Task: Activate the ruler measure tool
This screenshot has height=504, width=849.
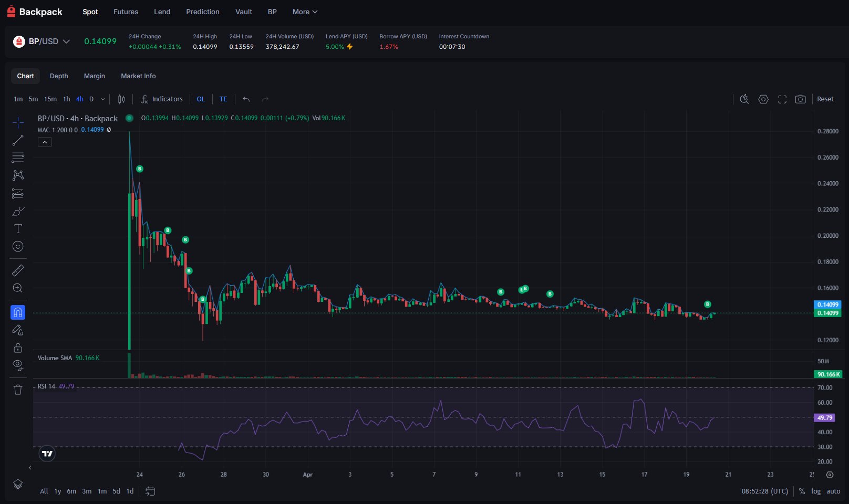Action: [18, 270]
